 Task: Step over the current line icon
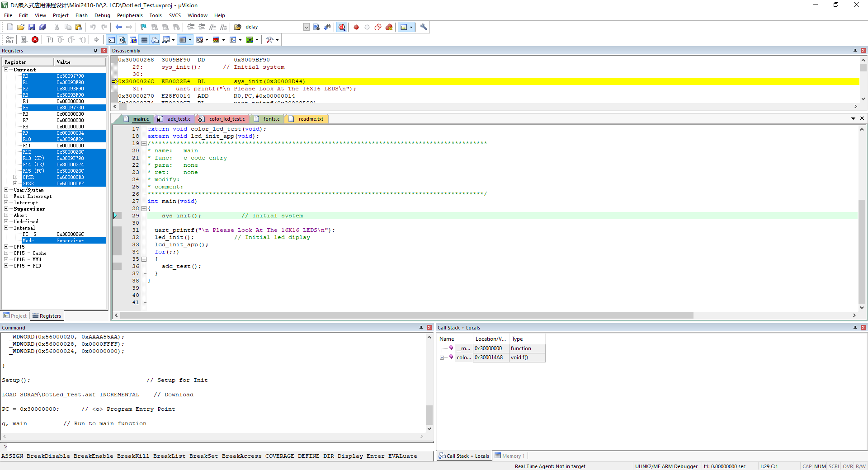[x=61, y=40]
